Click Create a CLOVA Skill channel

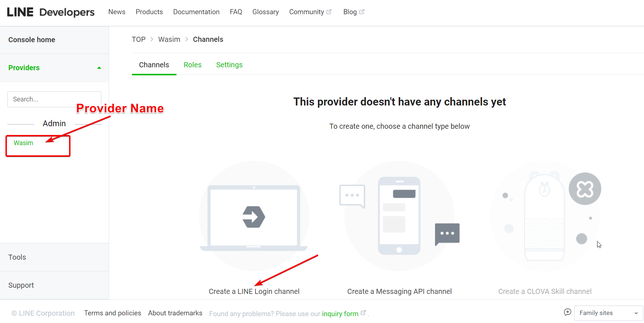point(545,291)
